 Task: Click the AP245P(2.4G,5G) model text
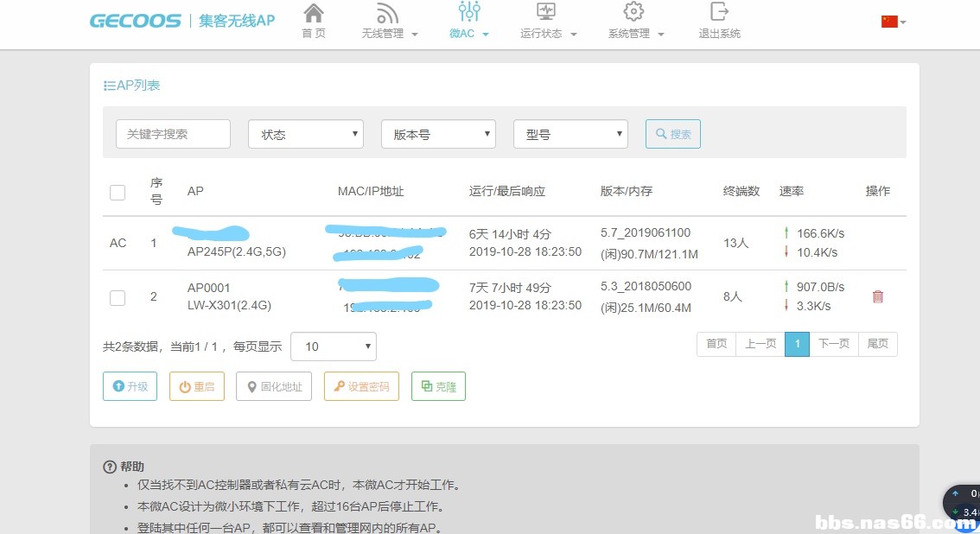click(236, 251)
